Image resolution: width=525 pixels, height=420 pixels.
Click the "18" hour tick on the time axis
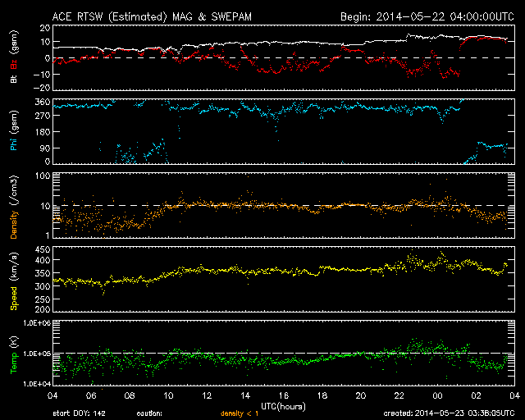pyautogui.click(x=322, y=396)
